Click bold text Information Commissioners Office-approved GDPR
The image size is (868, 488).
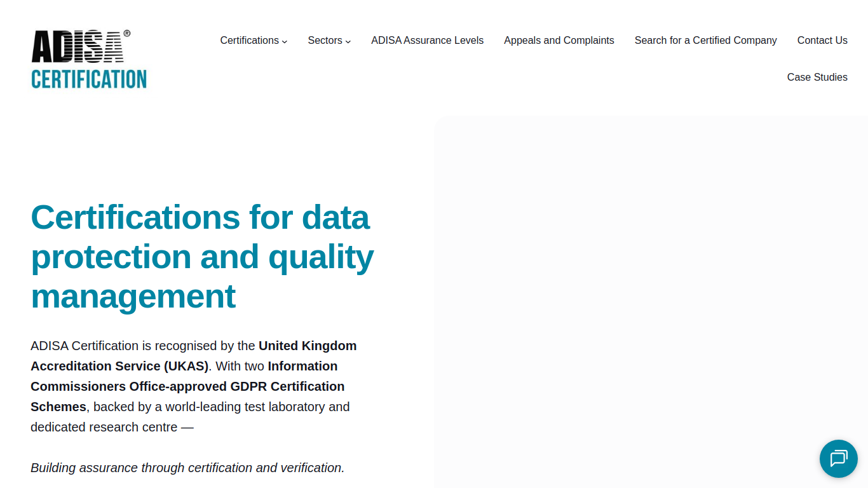click(x=187, y=386)
